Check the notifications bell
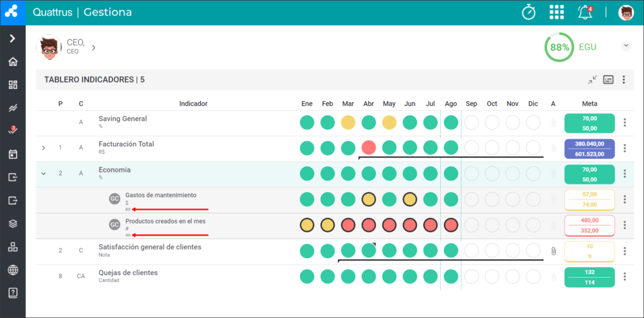 586,13
